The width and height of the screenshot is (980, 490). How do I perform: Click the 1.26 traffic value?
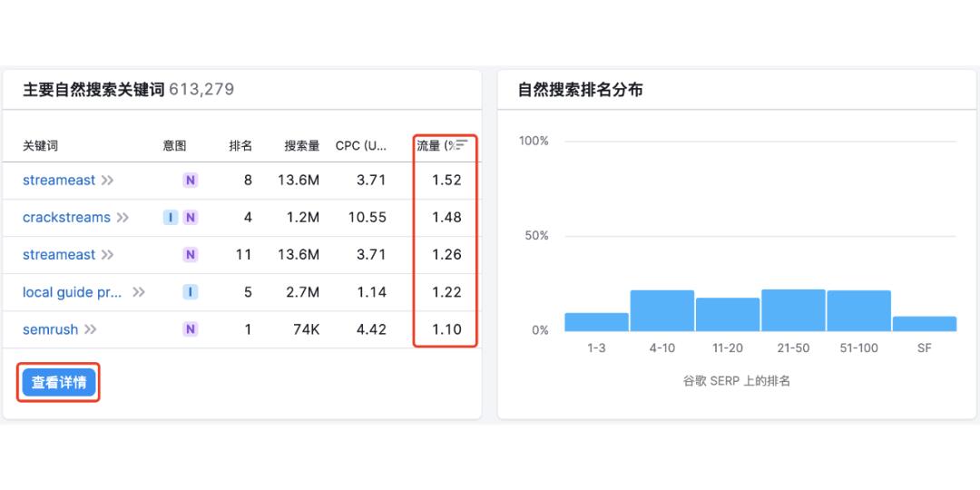point(446,255)
